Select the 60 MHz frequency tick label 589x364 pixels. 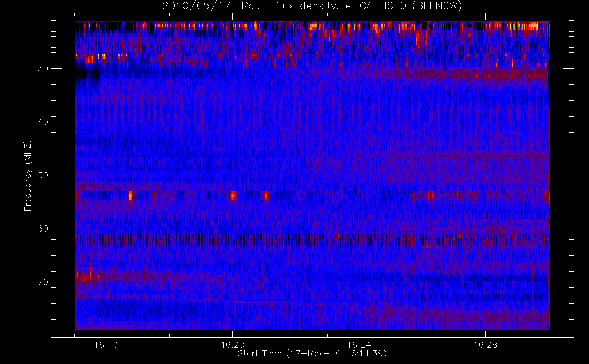[x=43, y=229]
